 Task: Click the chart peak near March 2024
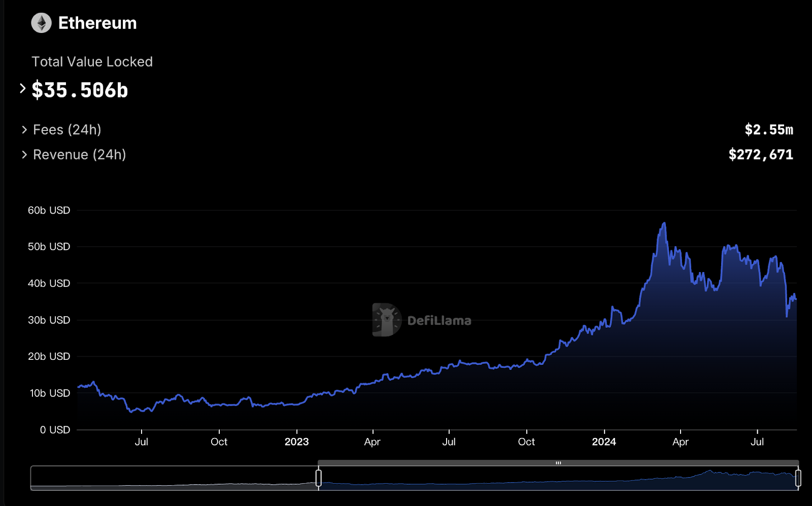pos(664,223)
